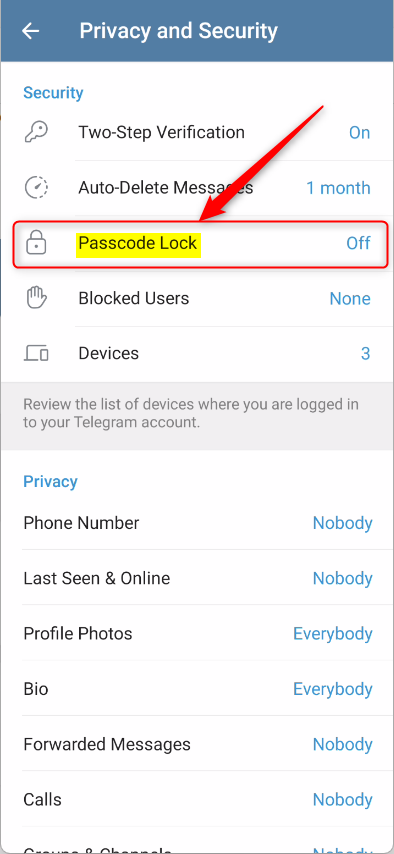Click the key icon for Two-Step Verification
Viewport: 394px width, 854px height.
click(x=37, y=132)
